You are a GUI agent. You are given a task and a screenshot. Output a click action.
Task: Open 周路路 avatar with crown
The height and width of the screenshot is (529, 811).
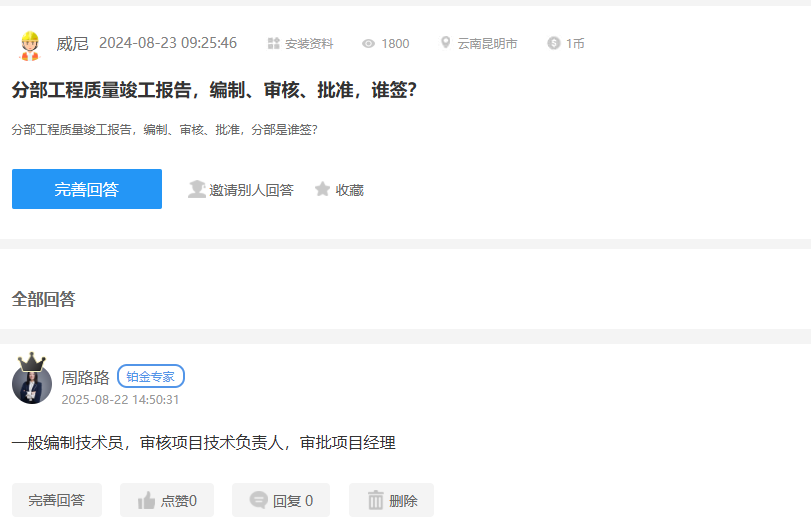point(32,379)
